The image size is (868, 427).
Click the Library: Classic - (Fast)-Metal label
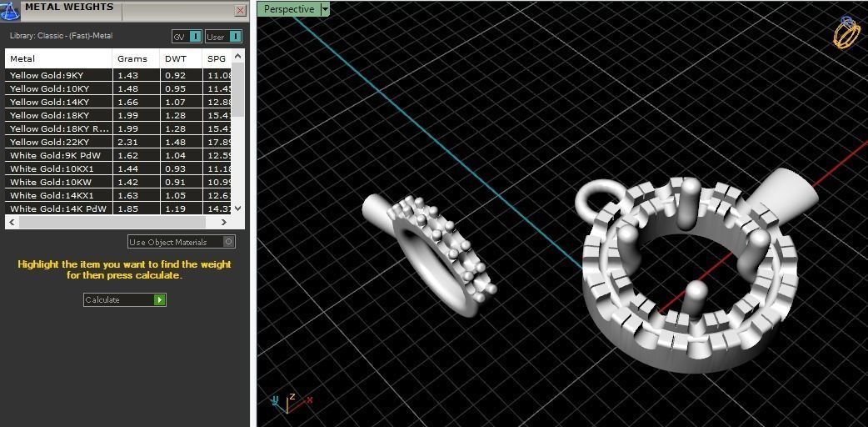(x=62, y=36)
